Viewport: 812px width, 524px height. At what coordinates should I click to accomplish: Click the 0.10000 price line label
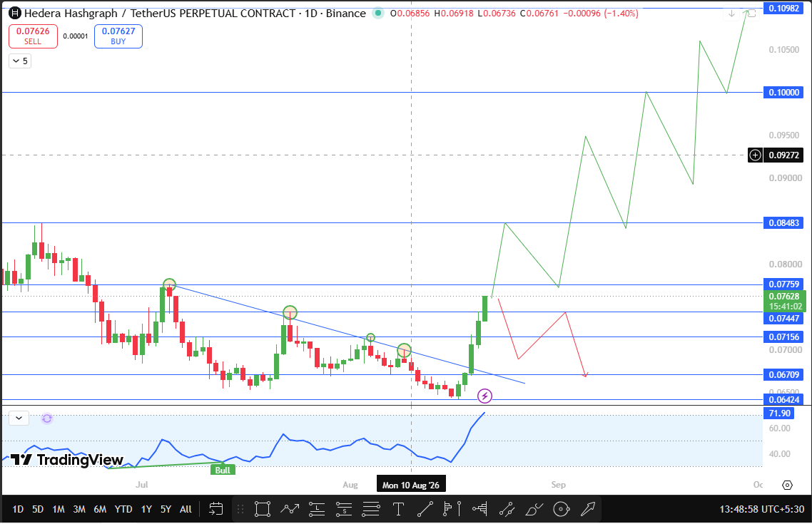pyautogui.click(x=783, y=92)
